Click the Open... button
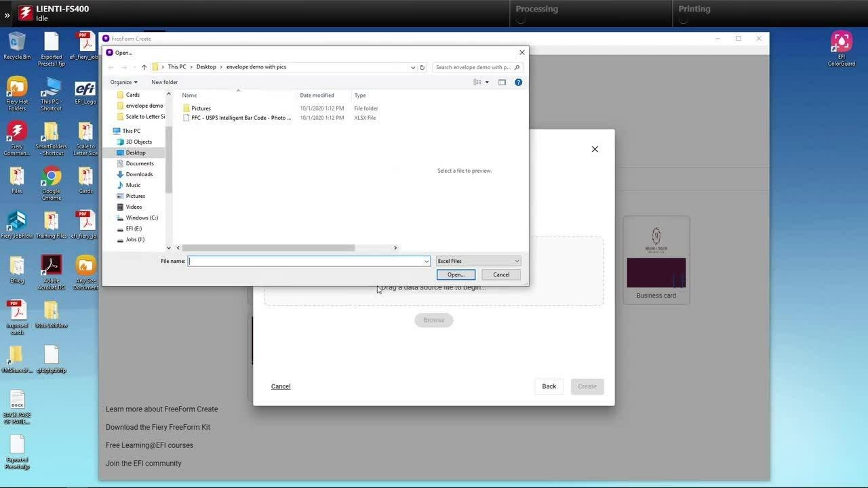The height and width of the screenshot is (488, 868). [x=456, y=274]
